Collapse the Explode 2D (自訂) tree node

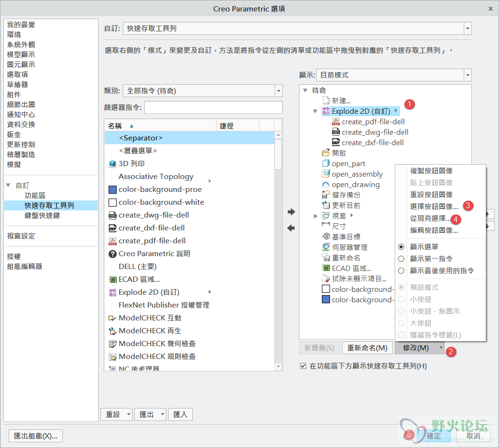click(x=315, y=111)
